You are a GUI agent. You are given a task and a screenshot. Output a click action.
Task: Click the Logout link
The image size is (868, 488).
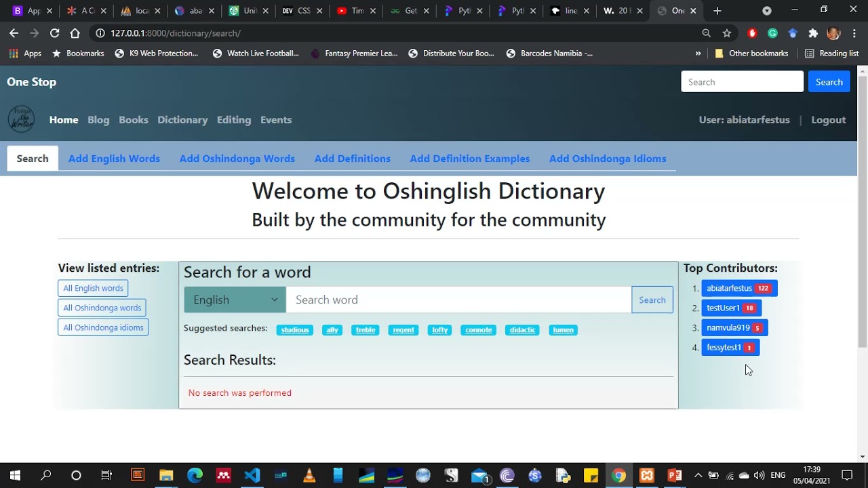(x=829, y=120)
